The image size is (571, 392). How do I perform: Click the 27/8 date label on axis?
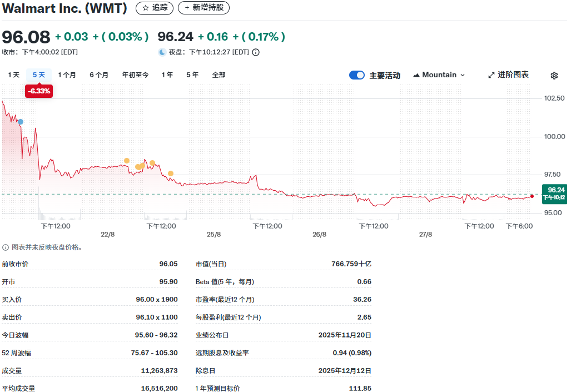pos(425,235)
